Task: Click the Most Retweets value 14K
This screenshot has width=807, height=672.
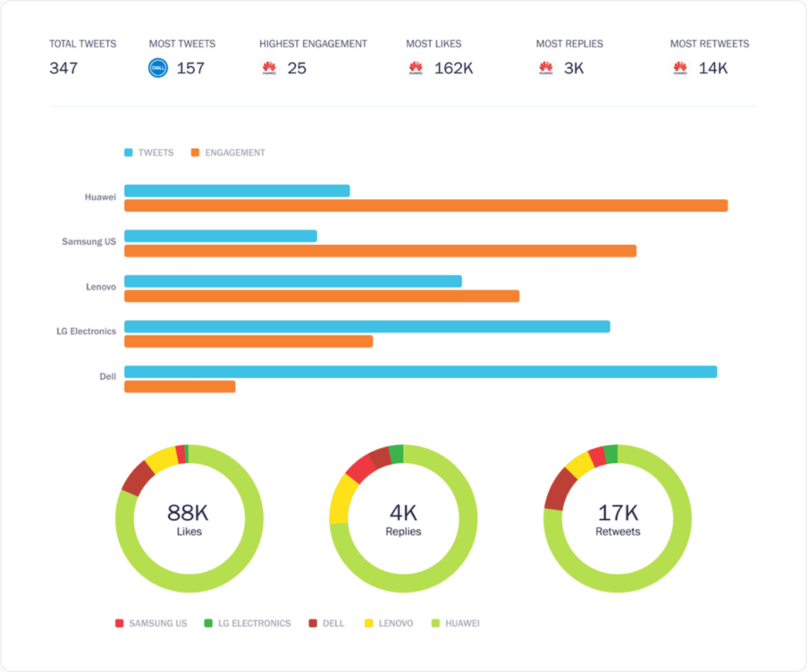Action: [713, 68]
